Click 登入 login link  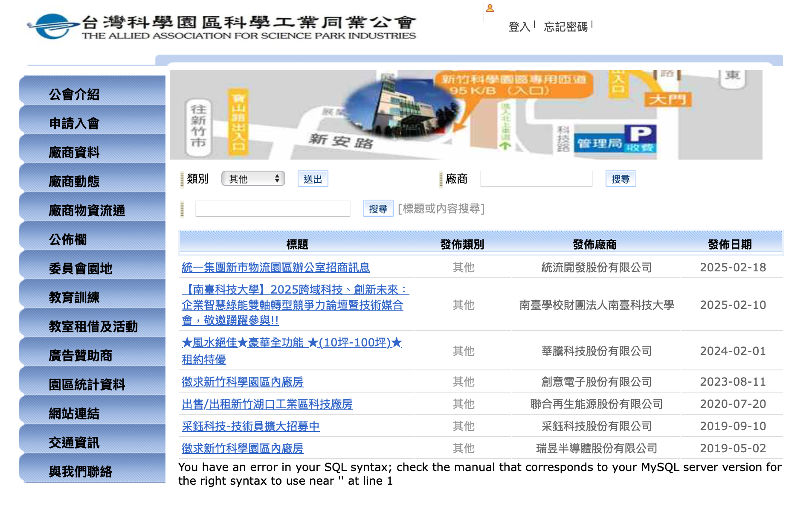tap(519, 27)
